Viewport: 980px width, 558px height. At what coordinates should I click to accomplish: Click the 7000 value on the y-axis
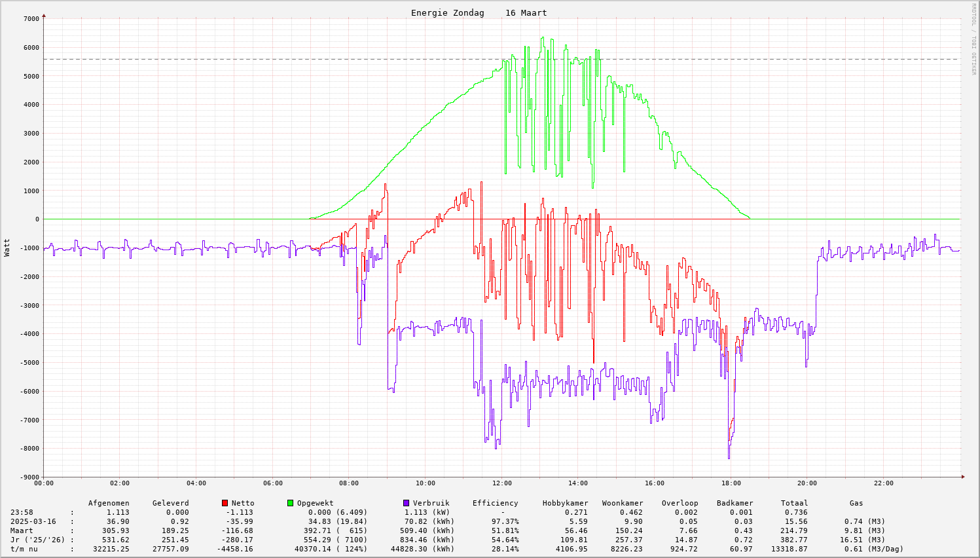click(30, 18)
